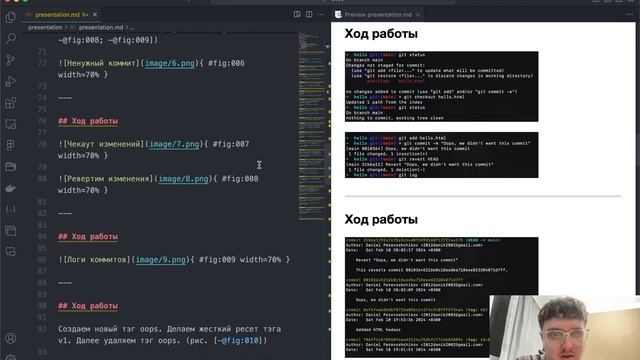Viewport: 640px width, 360px height.
Task: Click the curly-brackets icon in activity bar
Action: coord(11,209)
